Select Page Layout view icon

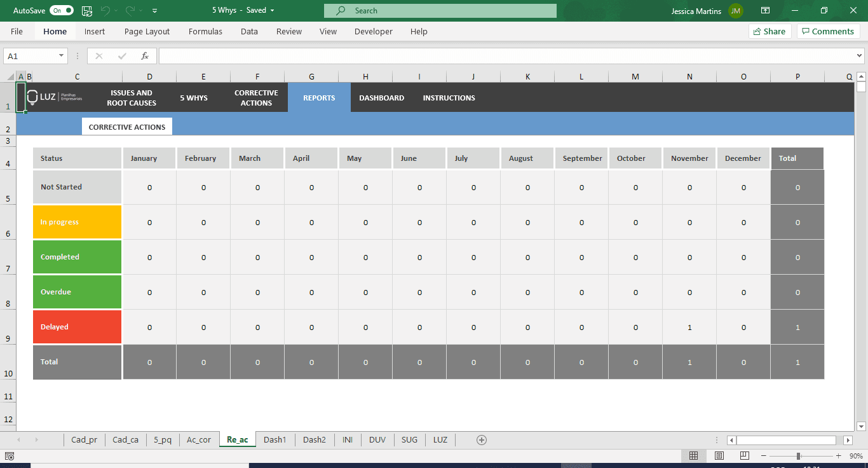tap(719, 456)
